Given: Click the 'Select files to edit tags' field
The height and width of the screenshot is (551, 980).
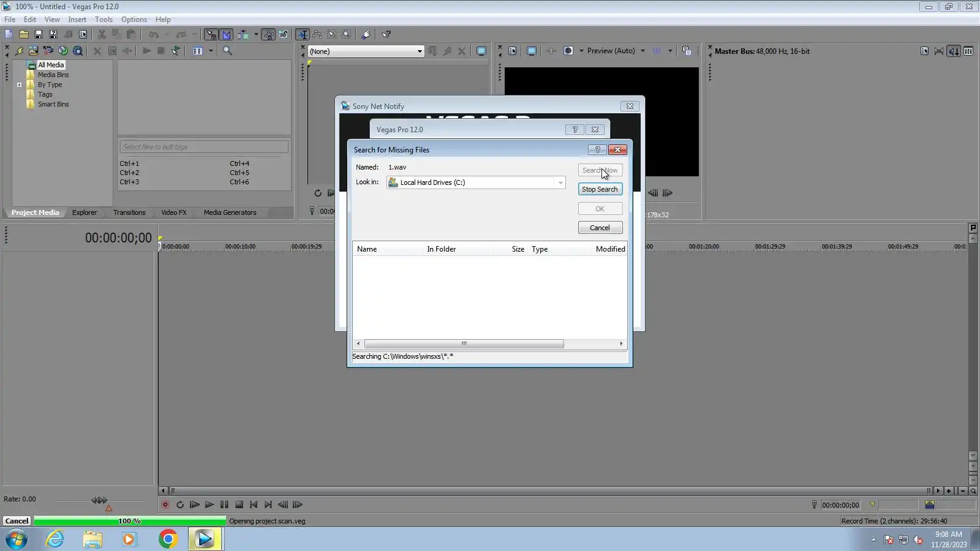Looking at the screenshot, I should pos(204,147).
